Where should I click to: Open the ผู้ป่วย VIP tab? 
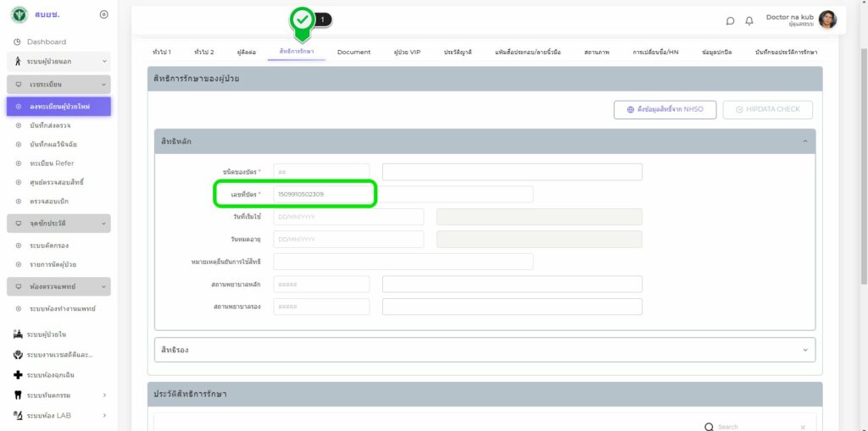[x=407, y=52]
